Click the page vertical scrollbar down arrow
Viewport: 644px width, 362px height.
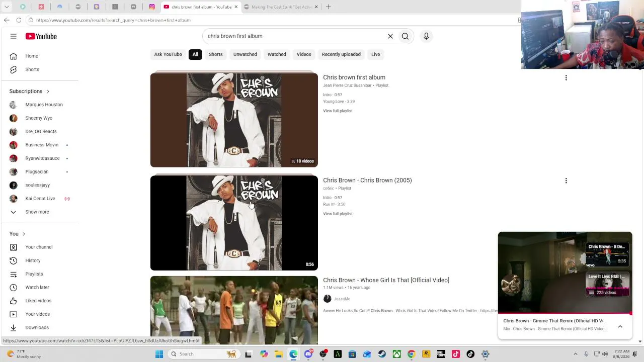(x=640, y=341)
